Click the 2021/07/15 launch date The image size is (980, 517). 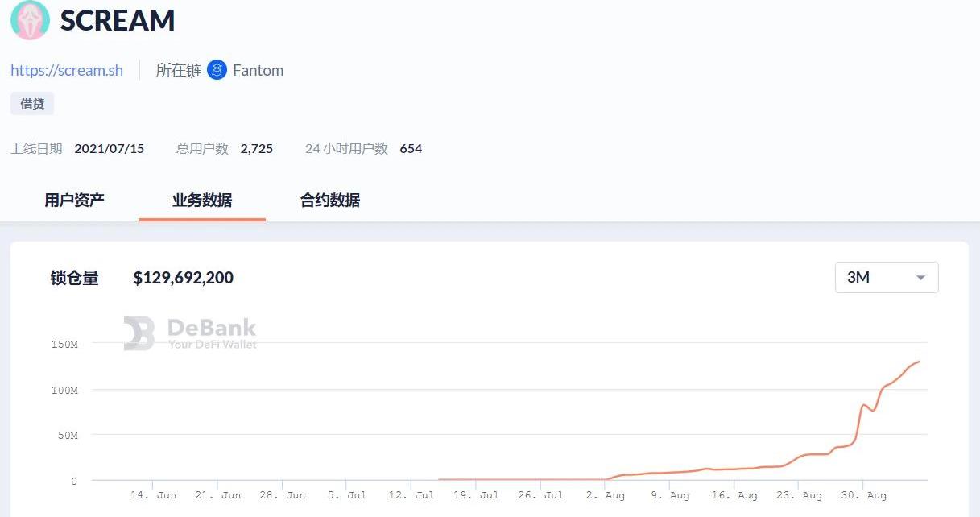pos(110,148)
